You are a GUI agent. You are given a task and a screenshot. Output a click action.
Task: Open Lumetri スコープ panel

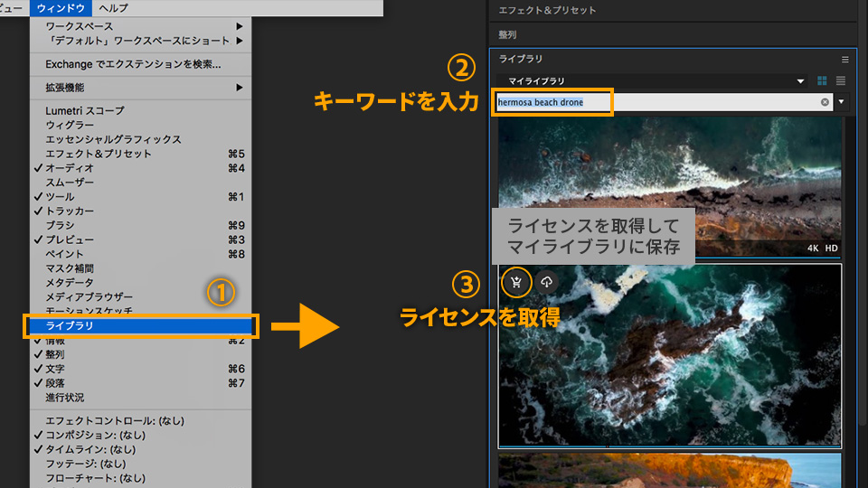141,110
